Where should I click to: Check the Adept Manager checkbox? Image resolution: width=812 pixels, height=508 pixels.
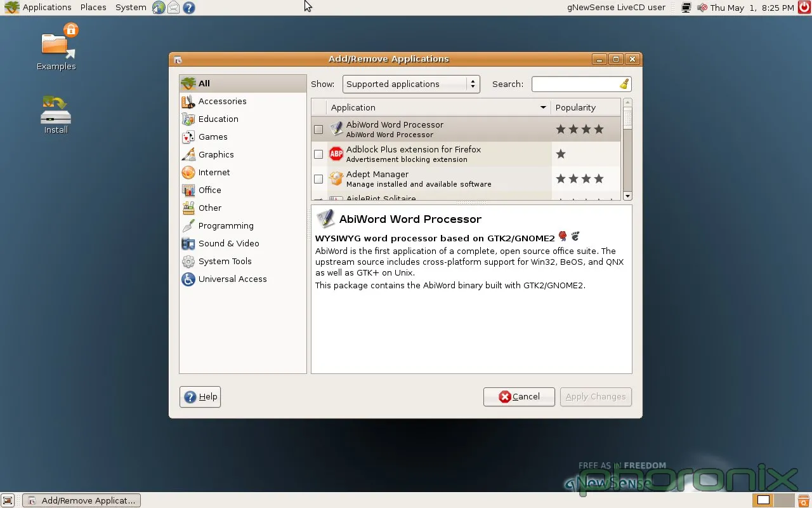(x=318, y=179)
